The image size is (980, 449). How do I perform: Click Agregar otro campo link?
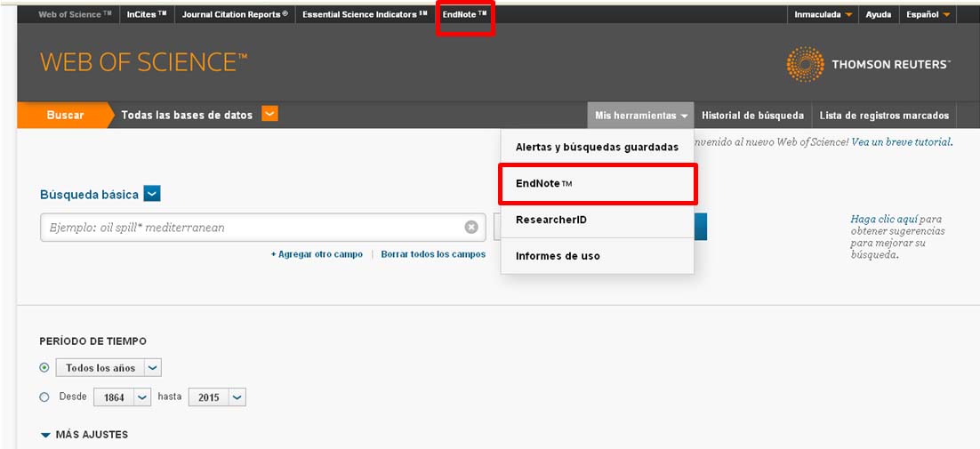tap(317, 254)
